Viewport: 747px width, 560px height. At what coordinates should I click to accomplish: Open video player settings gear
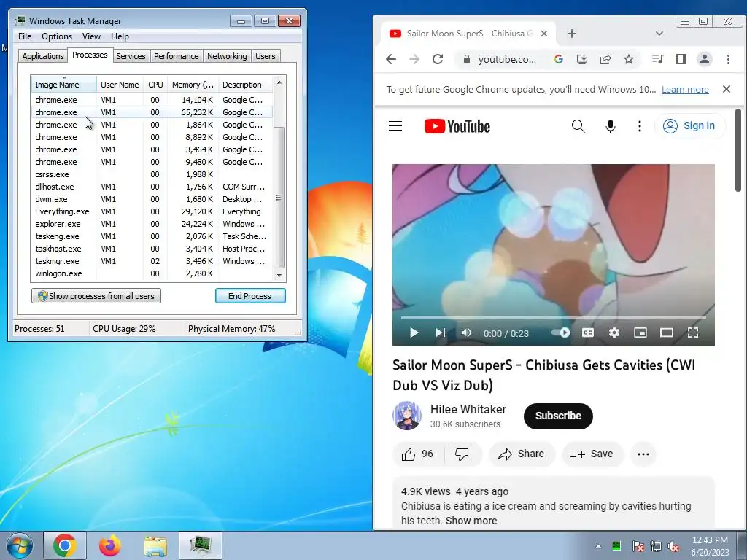pyautogui.click(x=614, y=332)
